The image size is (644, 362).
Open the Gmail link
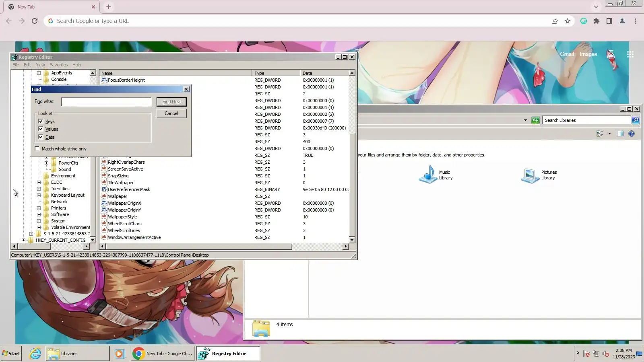(x=567, y=54)
